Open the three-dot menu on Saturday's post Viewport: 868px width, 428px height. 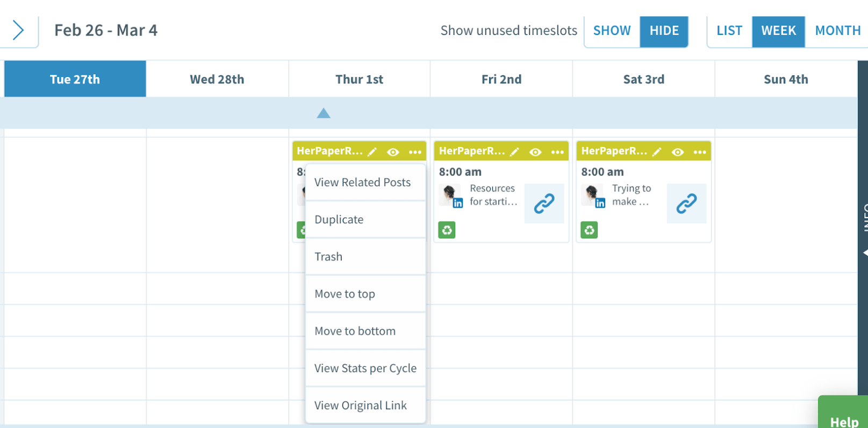click(700, 152)
